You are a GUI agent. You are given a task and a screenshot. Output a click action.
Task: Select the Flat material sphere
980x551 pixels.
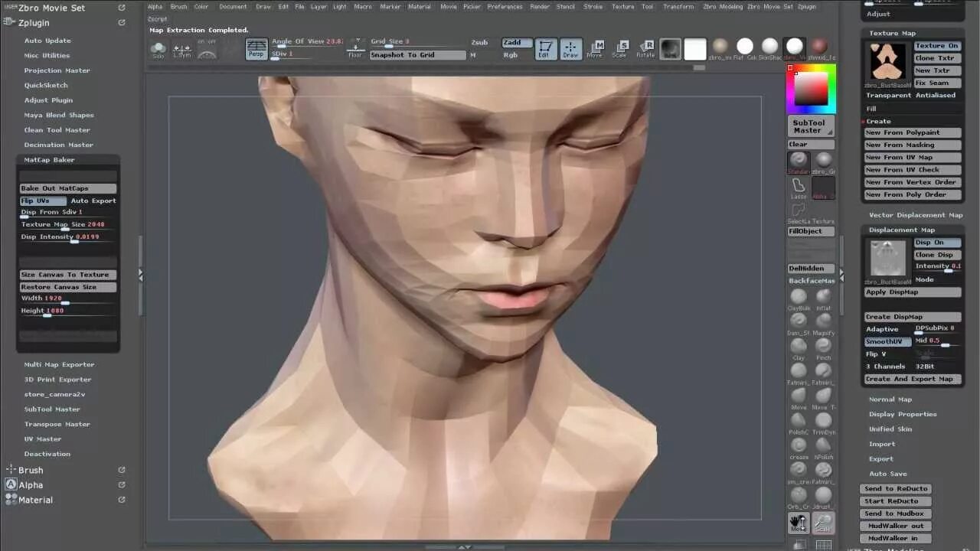click(x=745, y=48)
